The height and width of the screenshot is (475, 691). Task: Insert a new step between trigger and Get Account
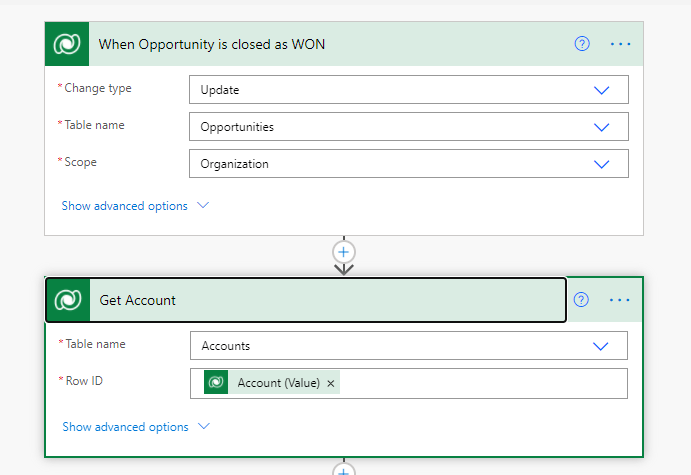tap(344, 251)
